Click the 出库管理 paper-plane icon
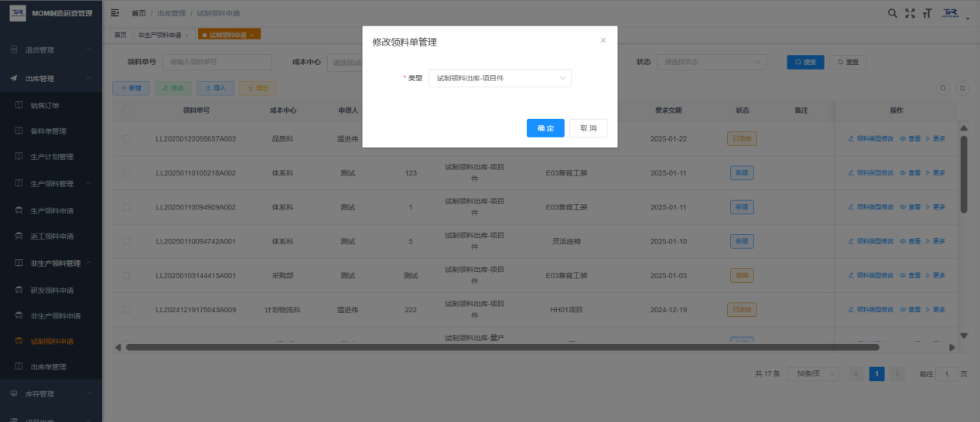980x422 pixels. point(14,78)
